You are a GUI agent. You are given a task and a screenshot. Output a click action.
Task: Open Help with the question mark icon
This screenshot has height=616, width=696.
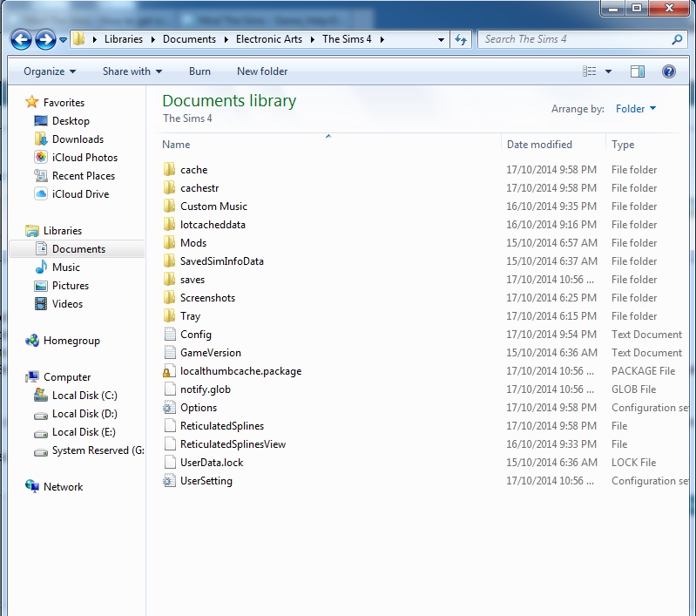pos(668,71)
